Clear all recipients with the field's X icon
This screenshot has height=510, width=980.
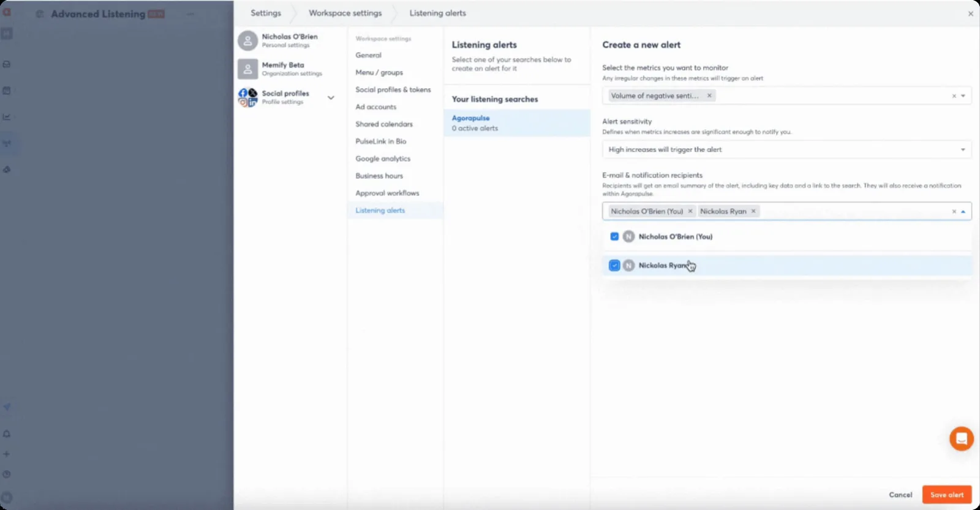954,212
